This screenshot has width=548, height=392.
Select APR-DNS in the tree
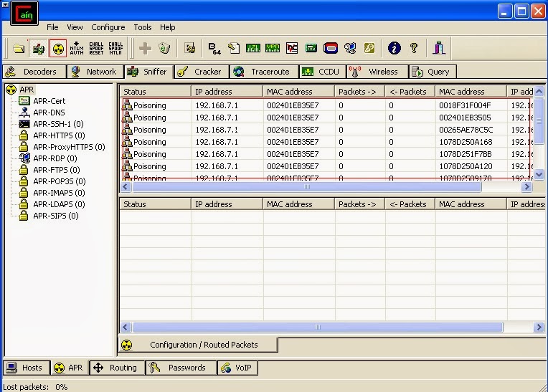[x=49, y=113]
